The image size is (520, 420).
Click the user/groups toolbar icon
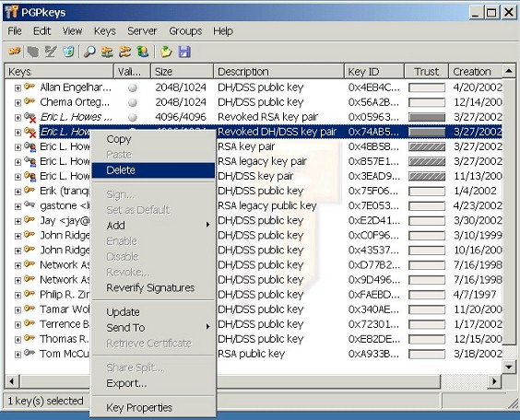click(x=143, y=52)
